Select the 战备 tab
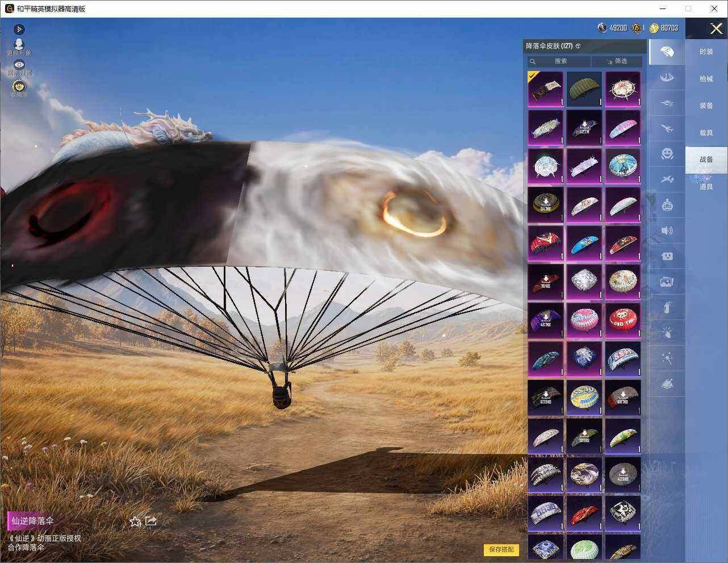 point(706,159)
